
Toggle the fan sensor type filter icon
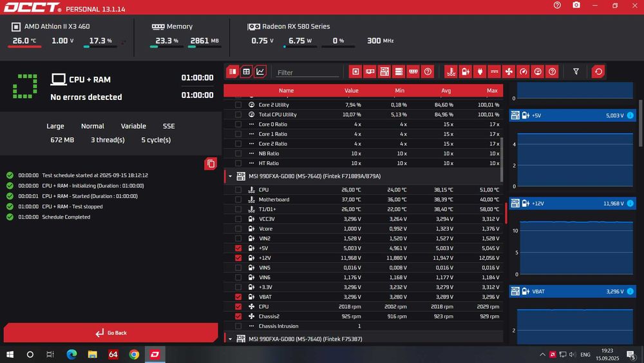pyautogui.click(x=509, y=72)
